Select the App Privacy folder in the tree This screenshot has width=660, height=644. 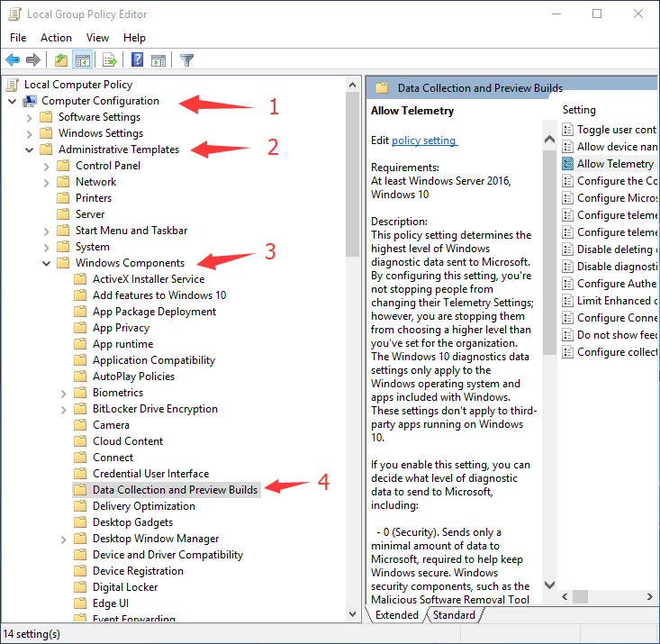point(121,328)
